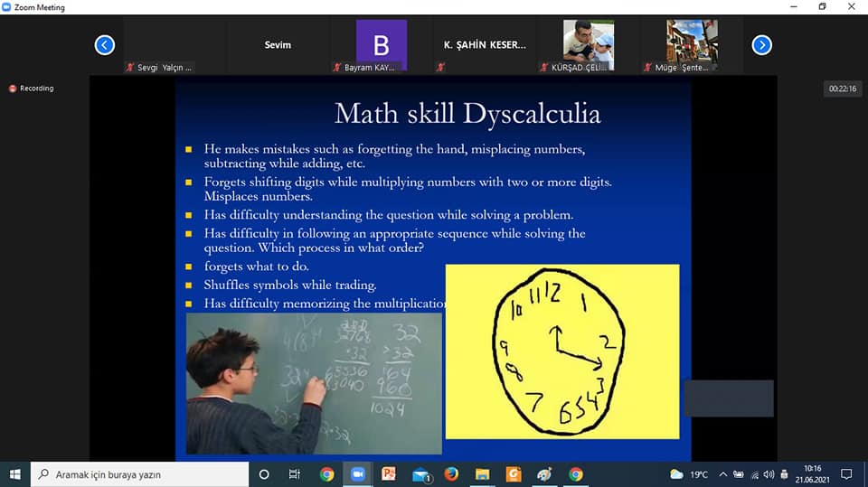Image resolution: width=868 pixels, height=487 pixels.
Task: Show next participants with right arrow
Action: tap(761, 44)
